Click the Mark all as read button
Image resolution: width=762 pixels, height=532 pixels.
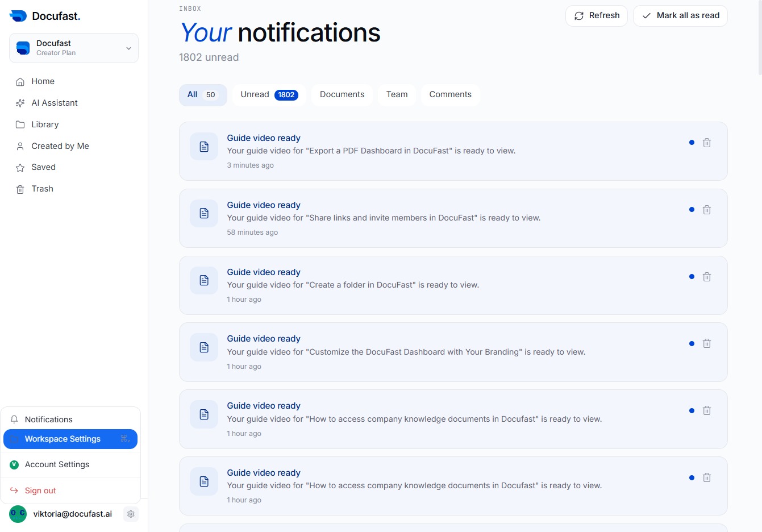(x=680, y=16)
